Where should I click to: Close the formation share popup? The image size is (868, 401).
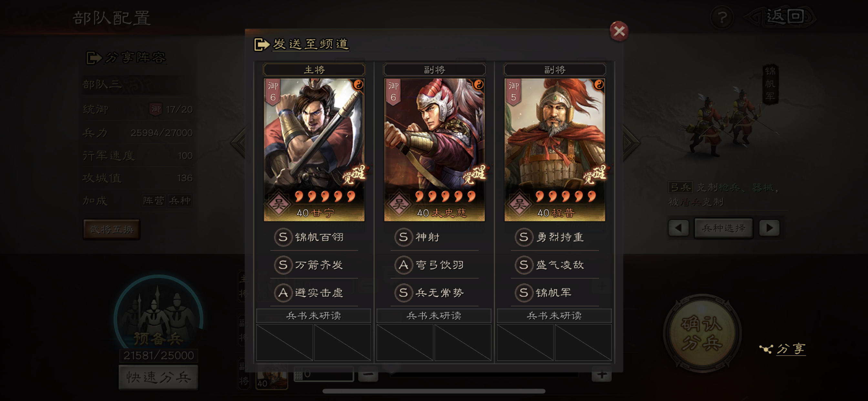[619, 31]
